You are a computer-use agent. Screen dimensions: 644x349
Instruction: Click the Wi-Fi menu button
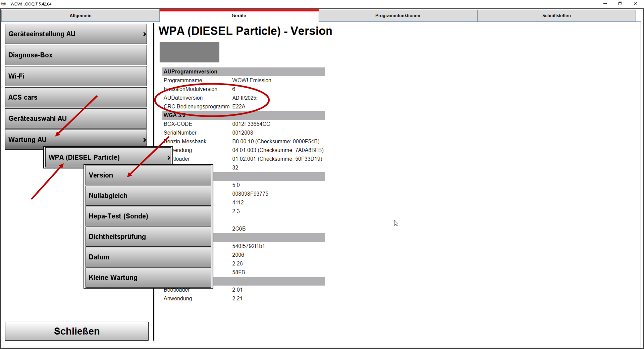[76, 77]
